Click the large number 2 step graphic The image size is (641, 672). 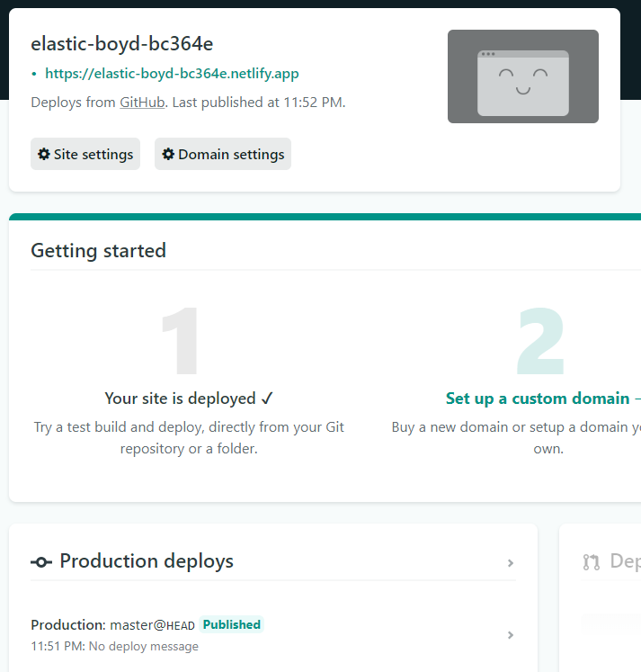[x=541, y=342]
